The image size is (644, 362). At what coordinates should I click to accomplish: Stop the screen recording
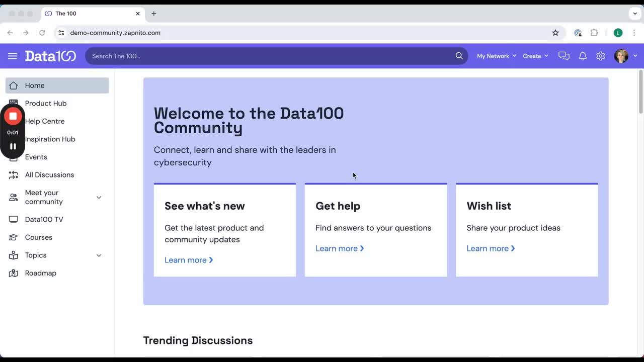[13, 116]
